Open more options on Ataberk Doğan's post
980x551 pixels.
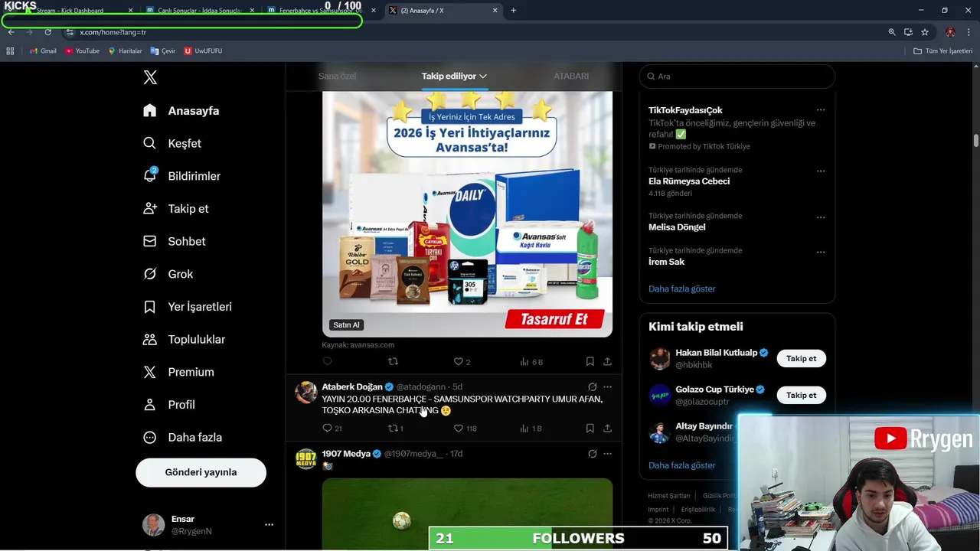(x=607, y=387)
